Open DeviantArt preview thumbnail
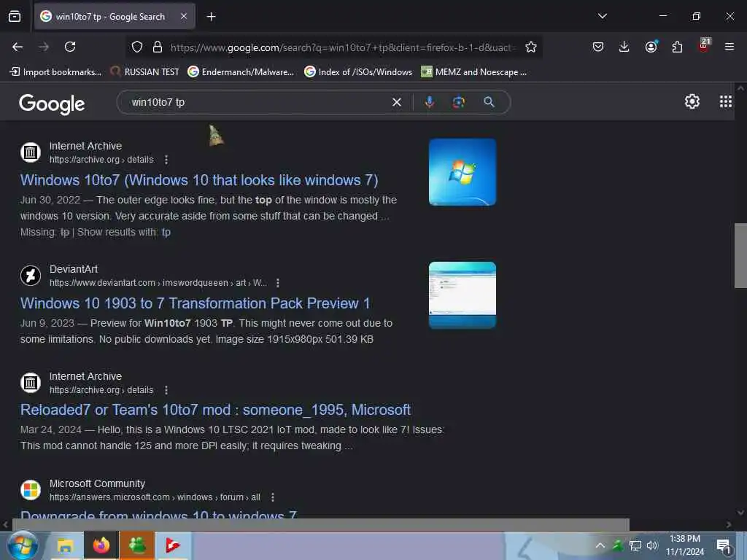The image size is (747, 560). pyautogui.click(x=462, y=295)
